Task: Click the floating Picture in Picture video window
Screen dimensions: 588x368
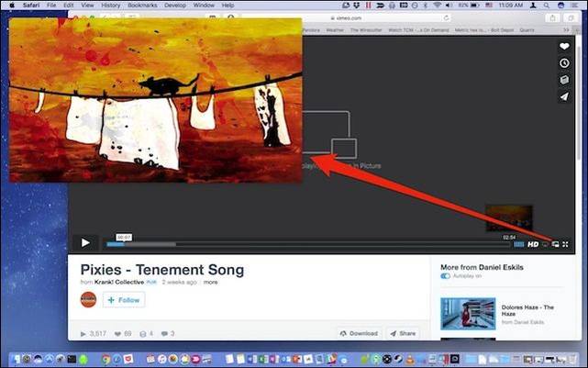Action: 155,100
